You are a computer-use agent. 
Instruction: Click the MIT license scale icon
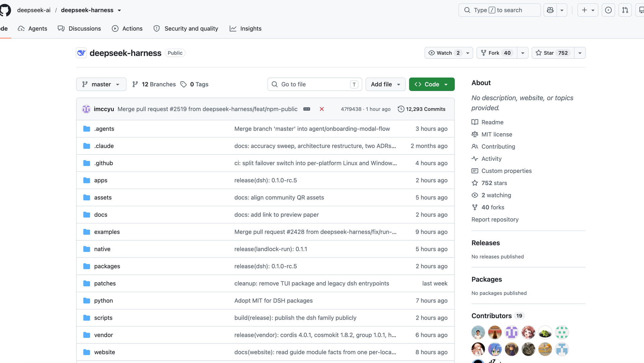pyautogui.click(x=475, y=134)
